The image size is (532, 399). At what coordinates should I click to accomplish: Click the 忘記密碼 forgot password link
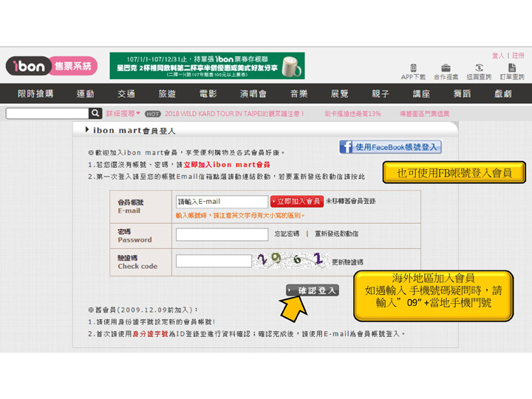pos(287,233)
